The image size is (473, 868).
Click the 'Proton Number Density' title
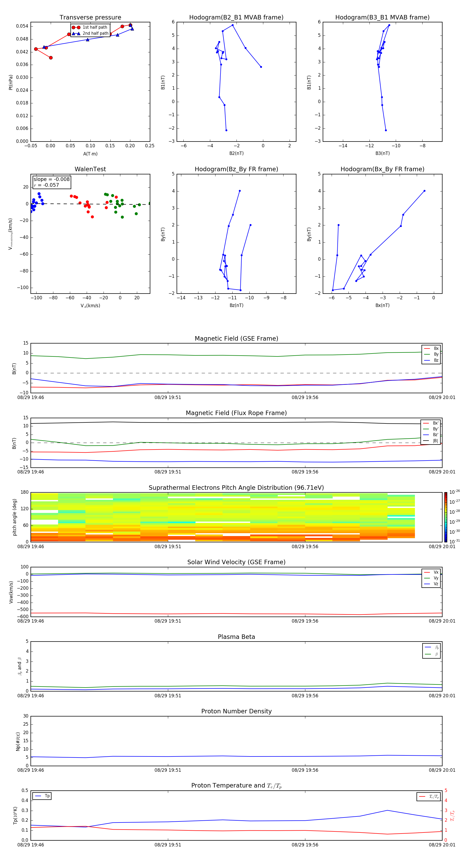pos(236,712)
